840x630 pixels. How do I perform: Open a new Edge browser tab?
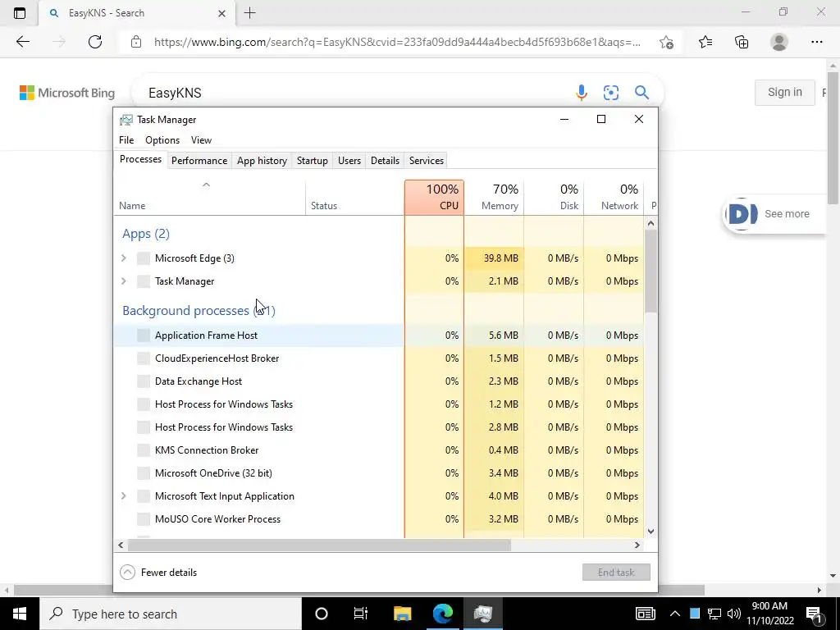tap(249, 13)
